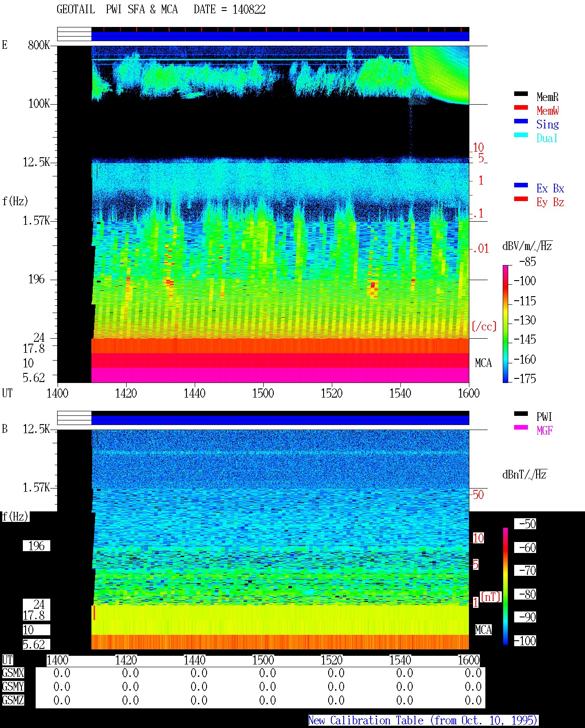Click the GSMZ row label
585x728 pixels.
[x=13, y=700]
